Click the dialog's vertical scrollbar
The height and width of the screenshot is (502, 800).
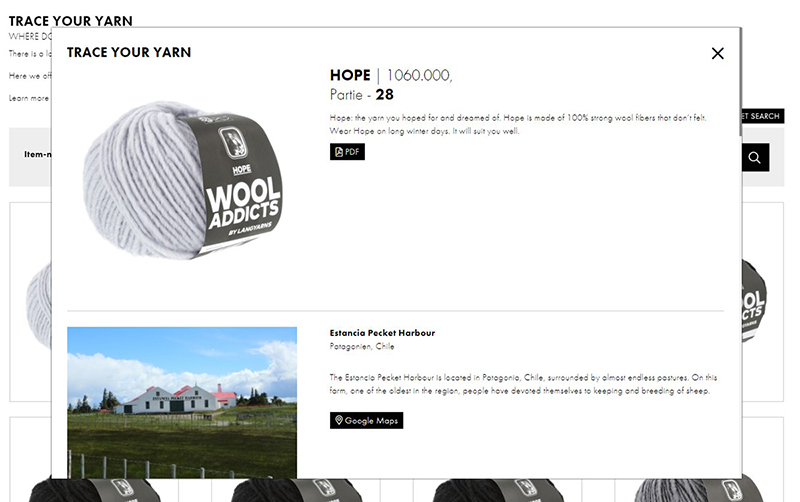coord(740,82)
